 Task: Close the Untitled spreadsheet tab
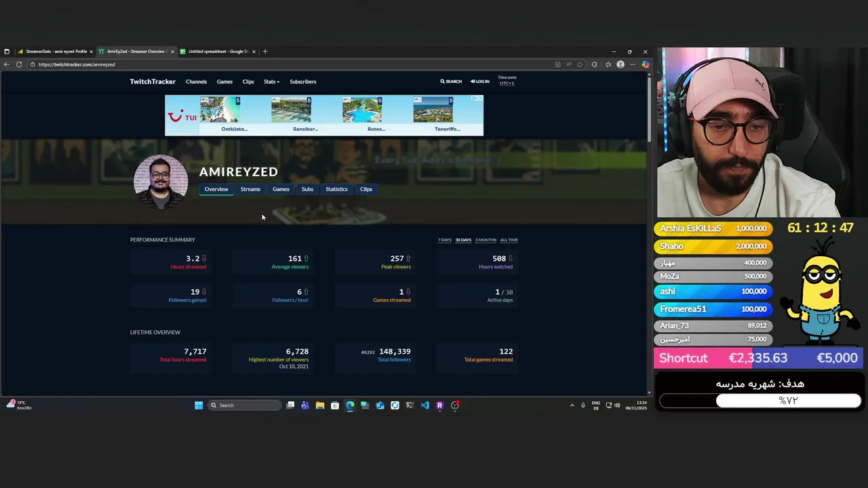[254, 52]
